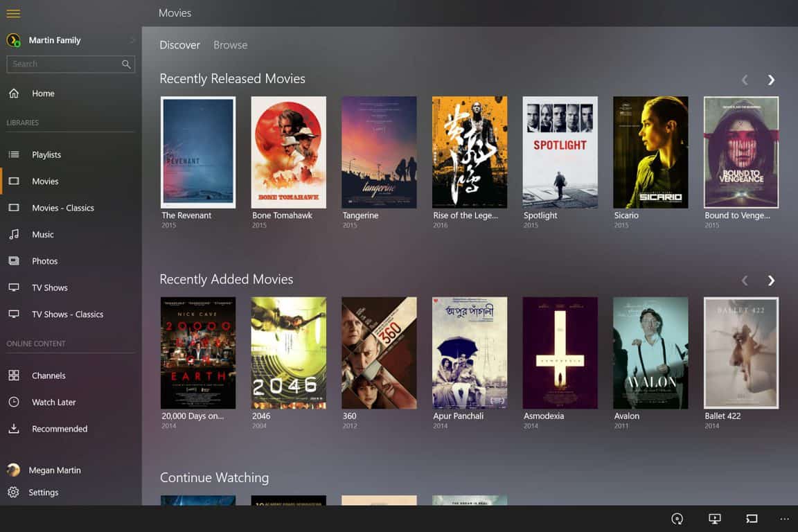Open Bound to Vengeance poster
Image resolution: width=798 pixels, height=532 pixels.
click(x=741, y=152)
